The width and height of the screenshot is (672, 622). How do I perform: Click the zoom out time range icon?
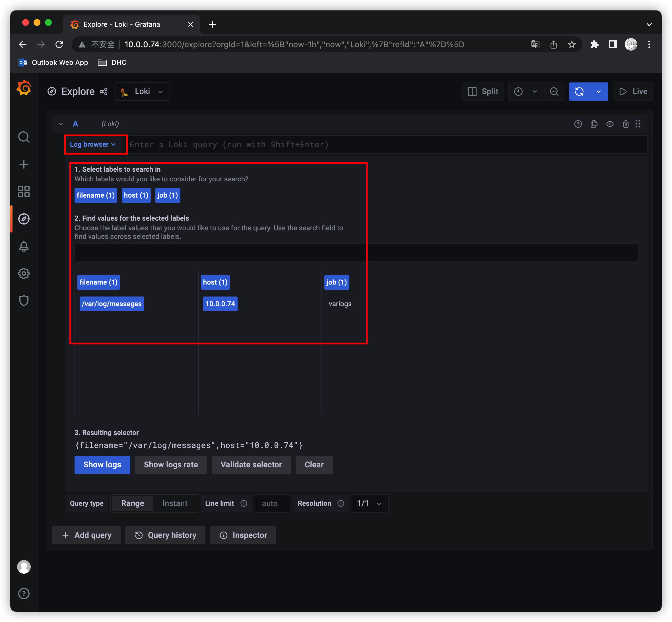click(x=554, y=92)
